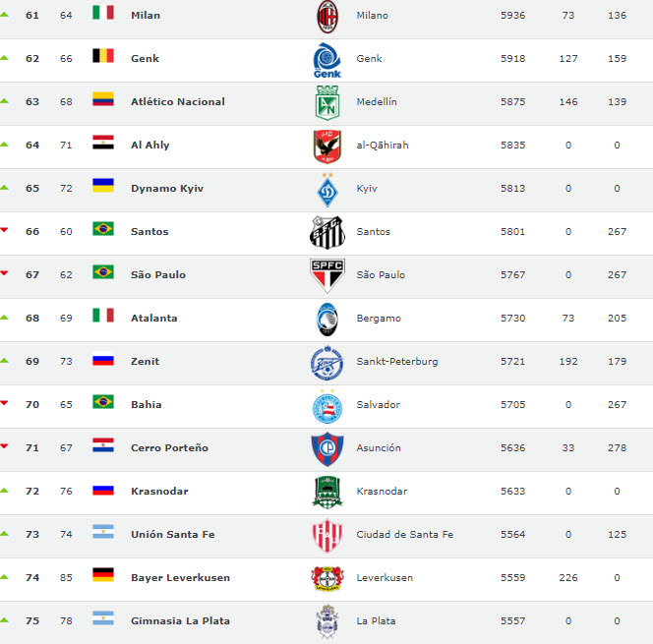Viewport: 653px width, 644px height.
Task: Open the Krasnodar team name link
Action: [158, 492]
